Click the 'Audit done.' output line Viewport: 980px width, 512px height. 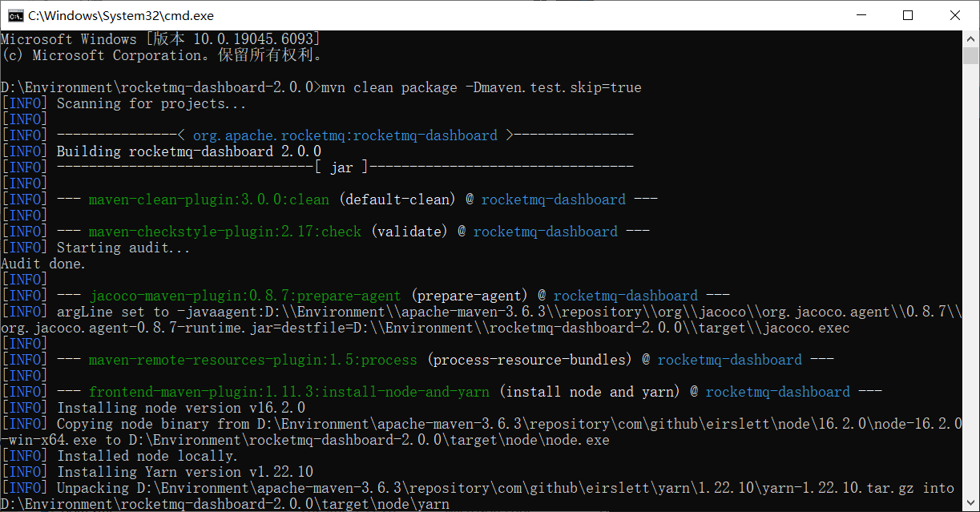tap(43, 264)
